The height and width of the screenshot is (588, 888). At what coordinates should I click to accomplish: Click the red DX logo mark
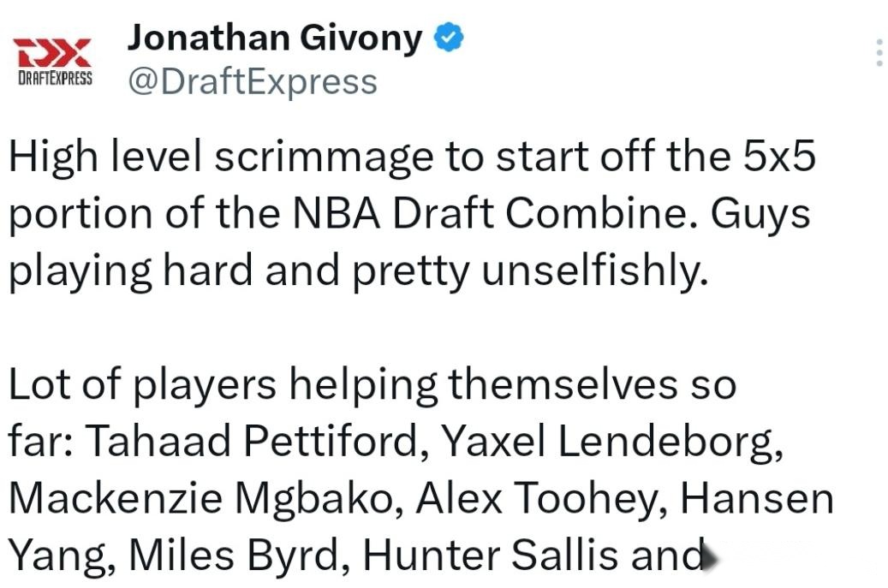[52, 52]
